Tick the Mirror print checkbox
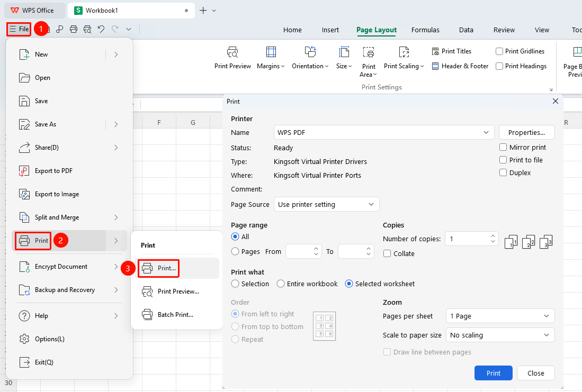 [503, 147]
